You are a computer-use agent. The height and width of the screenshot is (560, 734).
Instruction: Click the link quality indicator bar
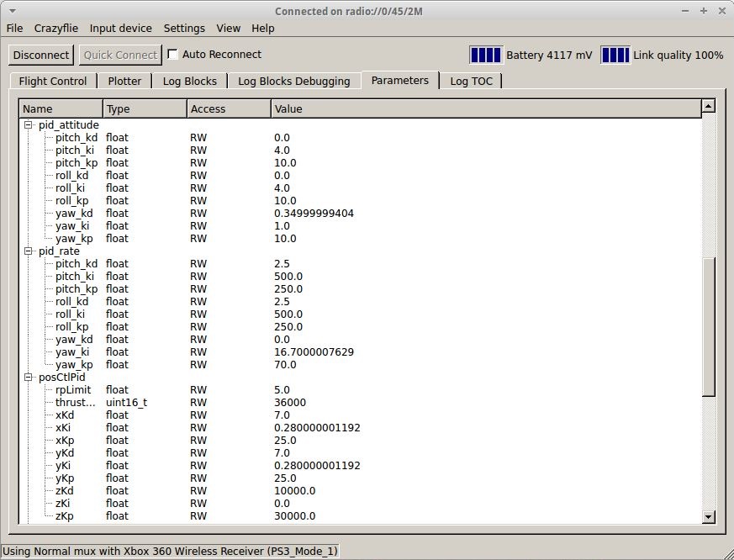click(x=615, y=55)
